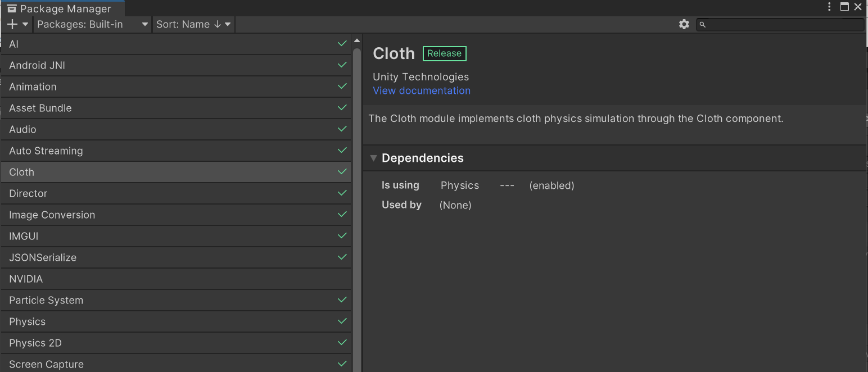Open the three-dot window options menu
This screenshot has width=868, height=372.
tap(829, 7)
